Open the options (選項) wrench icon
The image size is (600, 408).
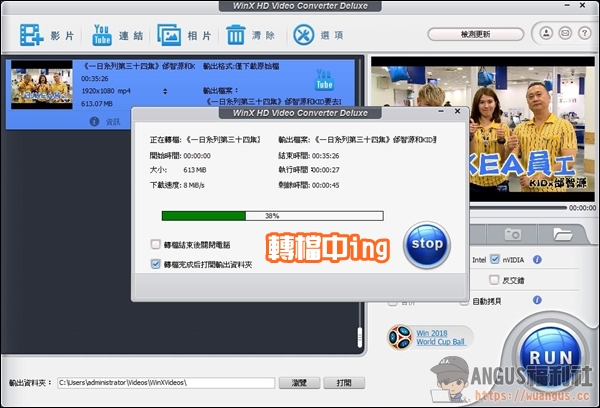(x=303, y=35)
